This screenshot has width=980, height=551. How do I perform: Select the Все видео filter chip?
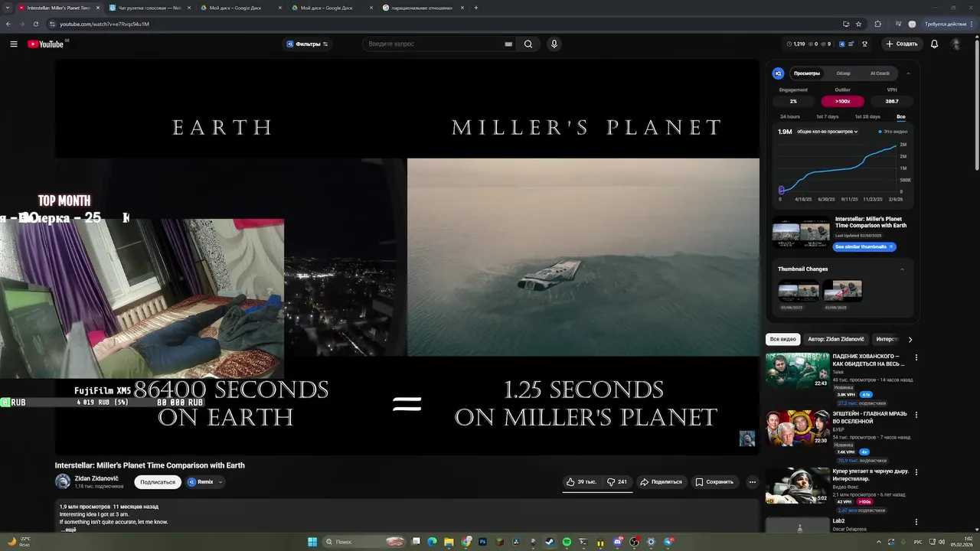[783, 339]
